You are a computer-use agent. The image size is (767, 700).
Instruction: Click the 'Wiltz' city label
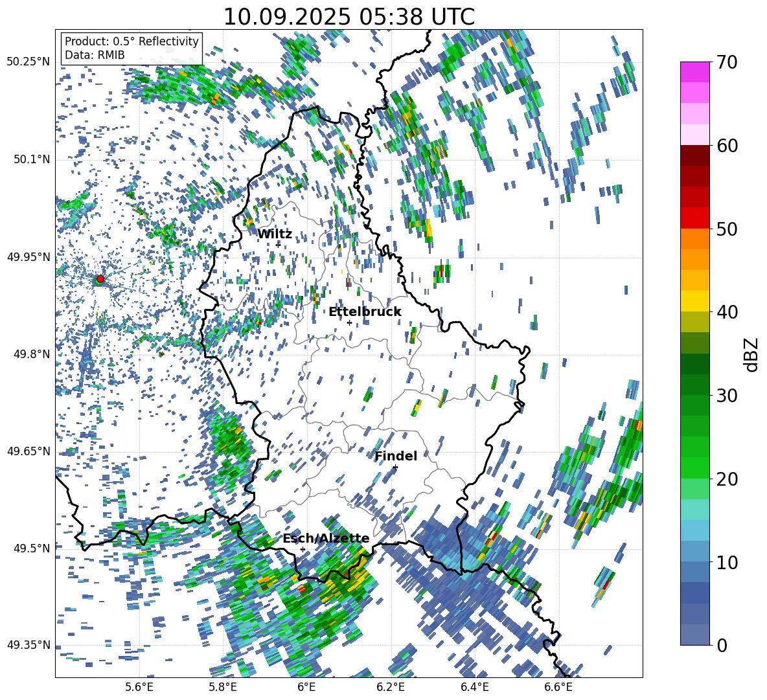[x=275, y=234]
